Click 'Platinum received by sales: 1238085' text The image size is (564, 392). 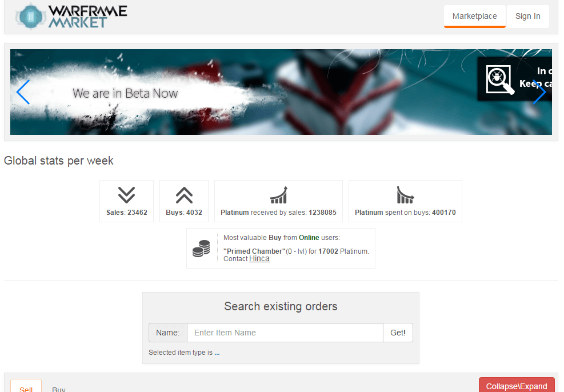(x=278, y=213)
